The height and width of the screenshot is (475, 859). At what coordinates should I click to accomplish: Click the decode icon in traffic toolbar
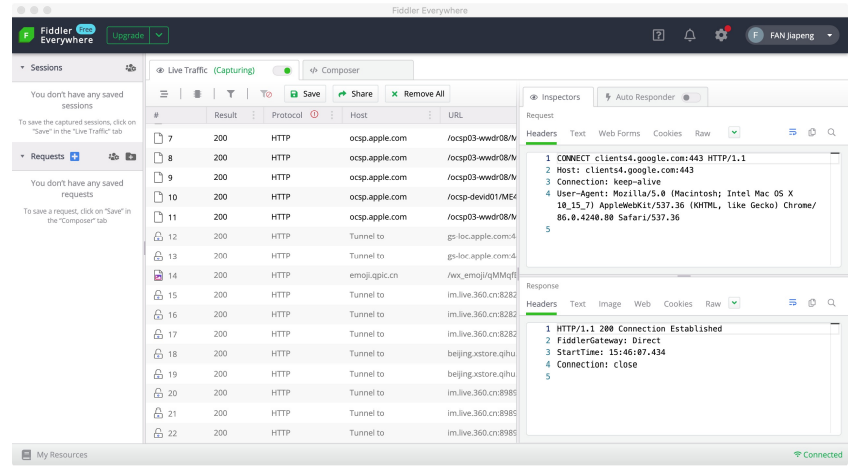click(197, 94)
